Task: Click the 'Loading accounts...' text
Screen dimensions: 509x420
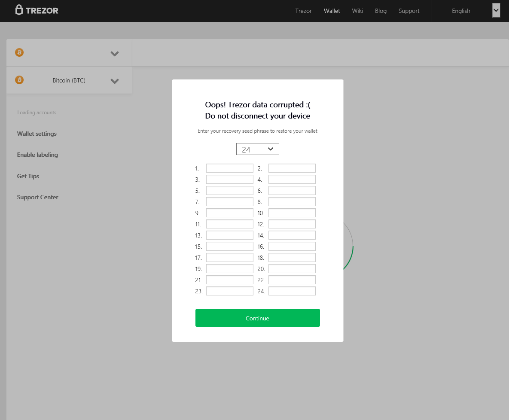Action: click(x=38, y=113)
